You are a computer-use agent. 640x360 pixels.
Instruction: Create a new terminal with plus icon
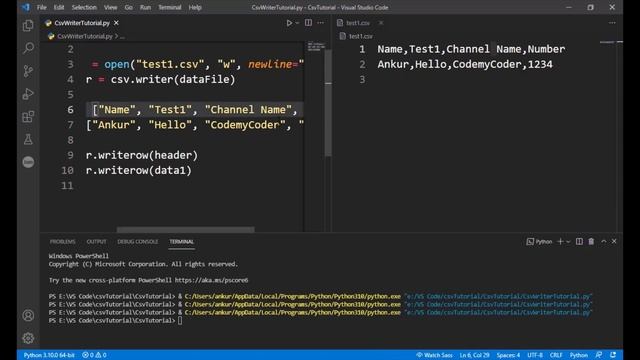coord(560,242)
